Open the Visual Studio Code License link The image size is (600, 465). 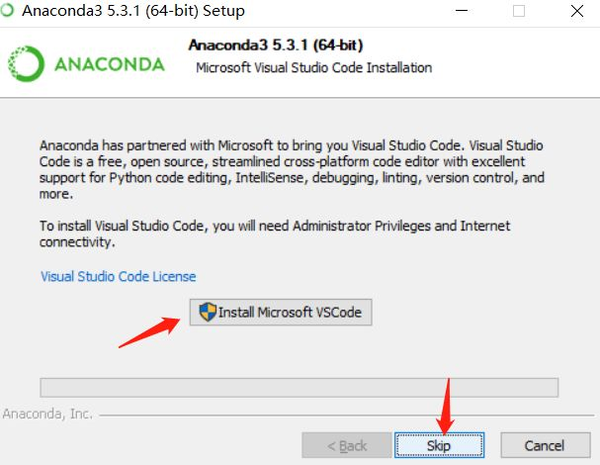pyautogui.click(x=118, y=276)
